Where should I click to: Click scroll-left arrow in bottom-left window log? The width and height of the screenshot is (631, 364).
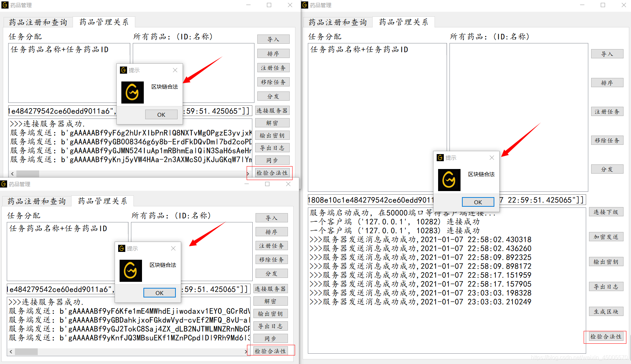click(11, 352)
